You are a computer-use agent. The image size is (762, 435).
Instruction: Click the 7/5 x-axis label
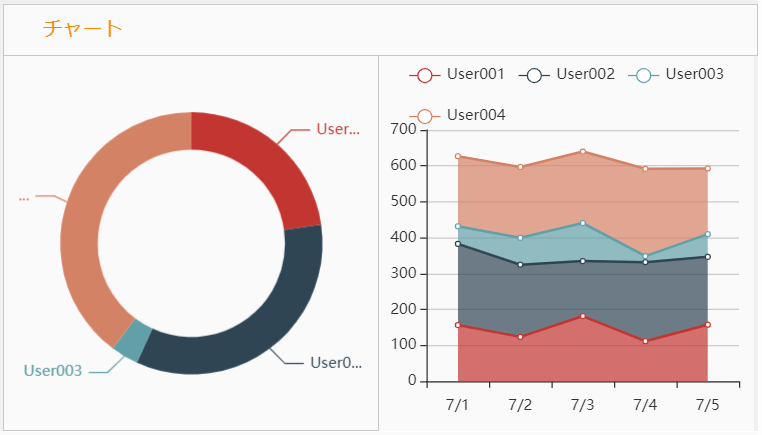pyautogui.click(x=707, y=405)
